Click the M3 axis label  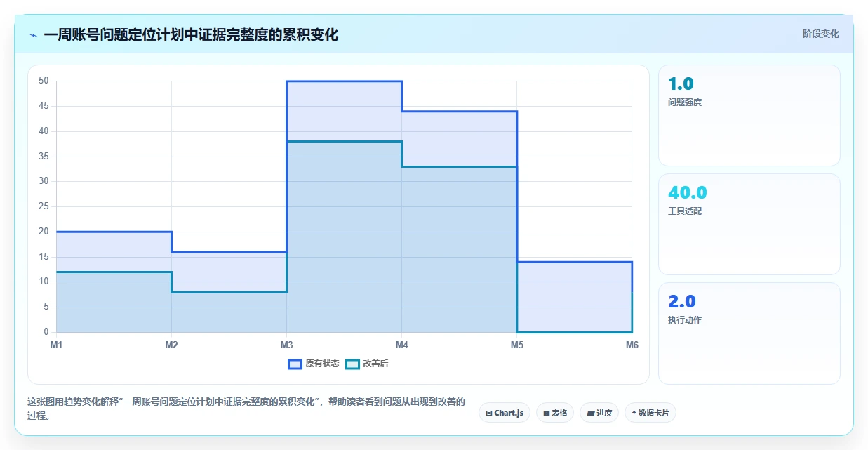(x=286, y=345)
